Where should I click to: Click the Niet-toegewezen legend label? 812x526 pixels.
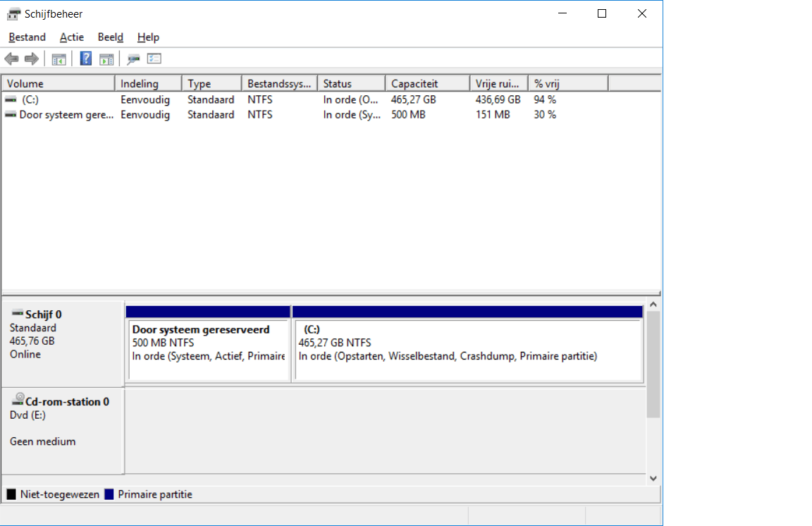coord(59,494)
